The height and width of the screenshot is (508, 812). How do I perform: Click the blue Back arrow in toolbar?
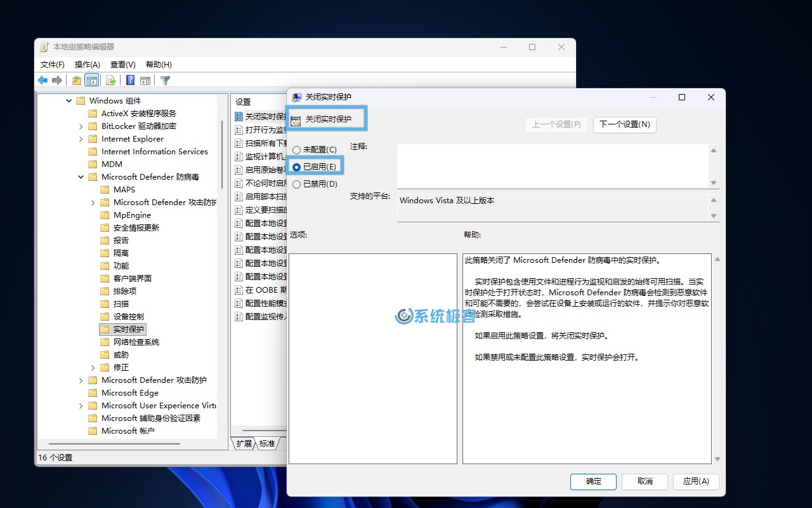tap(43, 81)
